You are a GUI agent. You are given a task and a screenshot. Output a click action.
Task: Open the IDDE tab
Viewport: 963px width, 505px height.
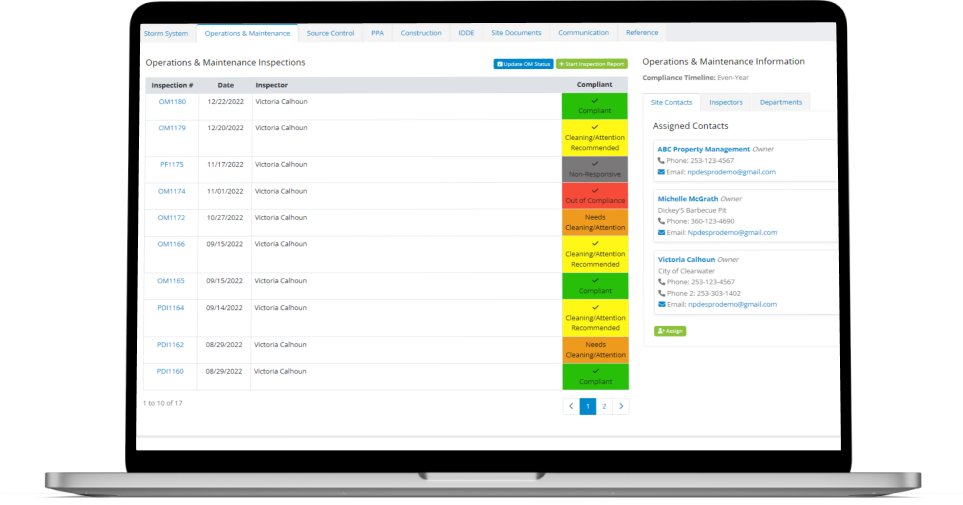(x=466, y=33)
